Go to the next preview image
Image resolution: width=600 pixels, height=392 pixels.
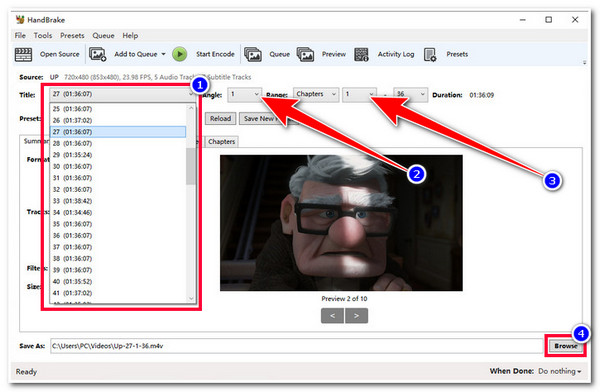pyautogui.click(x=356, y=316)
